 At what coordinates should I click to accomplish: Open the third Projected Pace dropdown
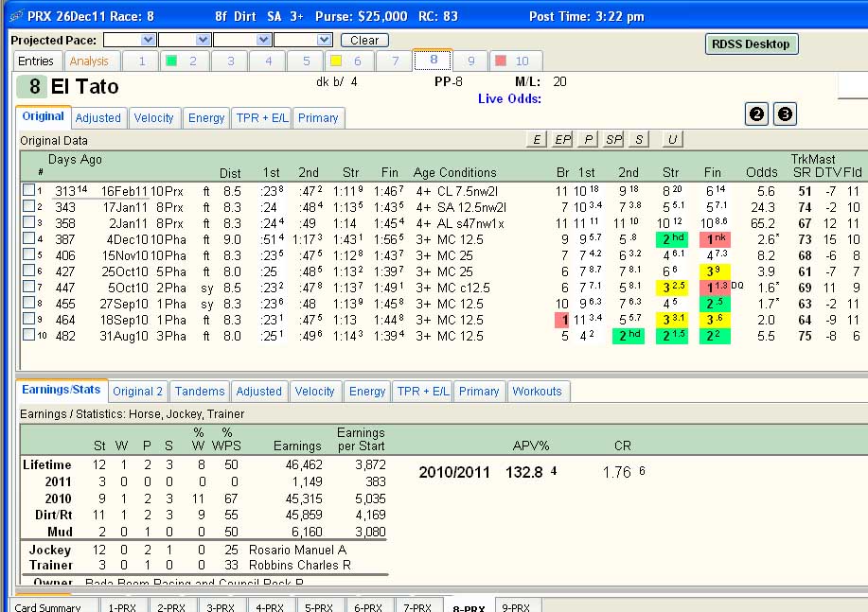[x=242, y=40]
